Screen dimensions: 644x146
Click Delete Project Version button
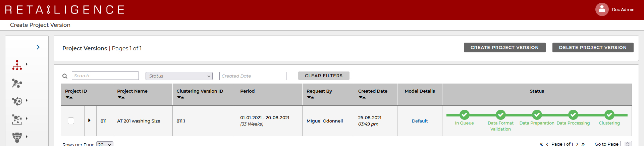[593, 47]
